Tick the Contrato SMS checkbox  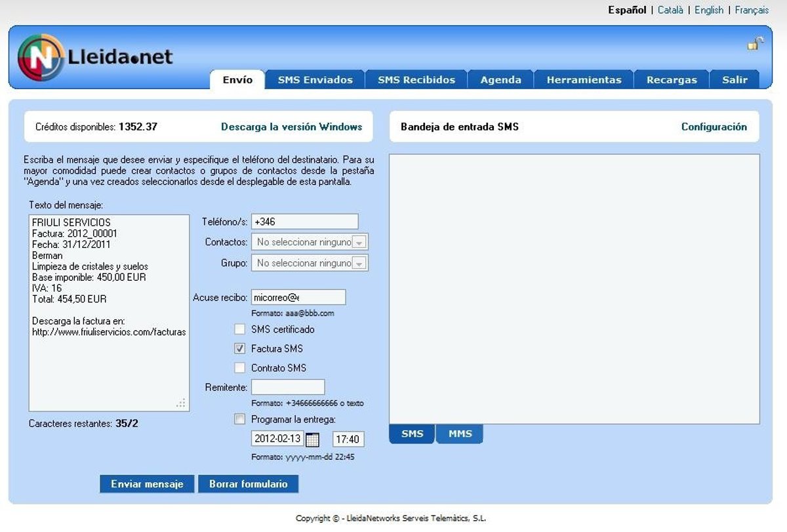[240, 368]
